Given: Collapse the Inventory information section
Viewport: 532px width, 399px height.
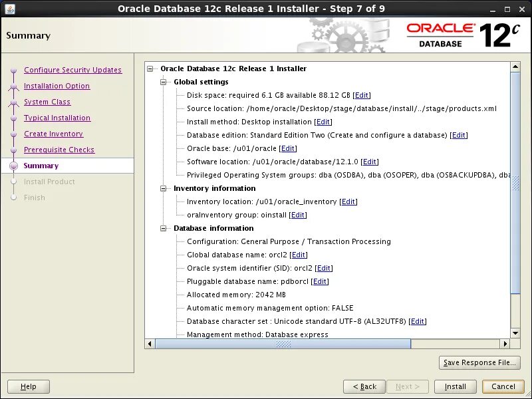Looking at the screenshot, I should pos(163,188).
